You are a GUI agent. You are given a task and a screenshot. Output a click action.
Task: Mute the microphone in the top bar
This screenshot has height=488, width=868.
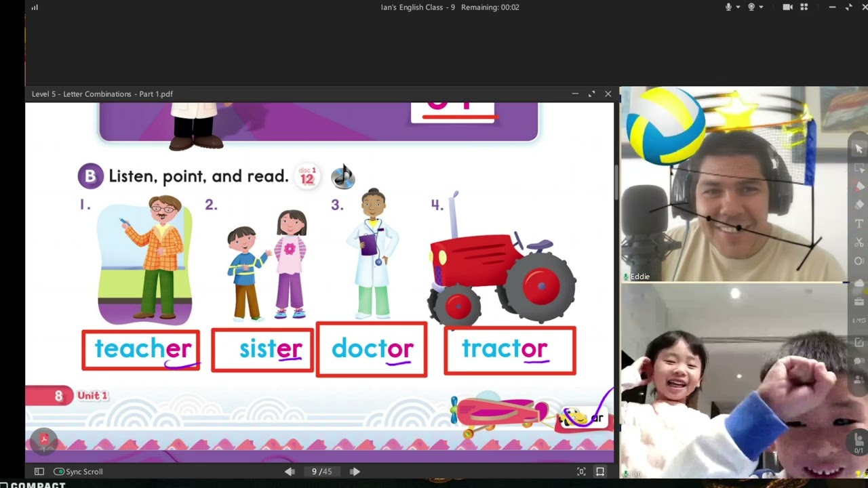(728, 7)
